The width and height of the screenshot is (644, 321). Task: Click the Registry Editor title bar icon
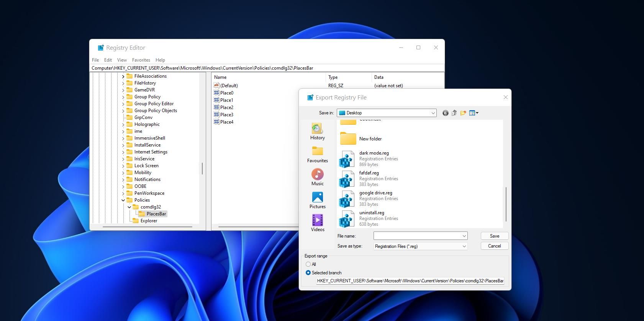pos(101,48)
